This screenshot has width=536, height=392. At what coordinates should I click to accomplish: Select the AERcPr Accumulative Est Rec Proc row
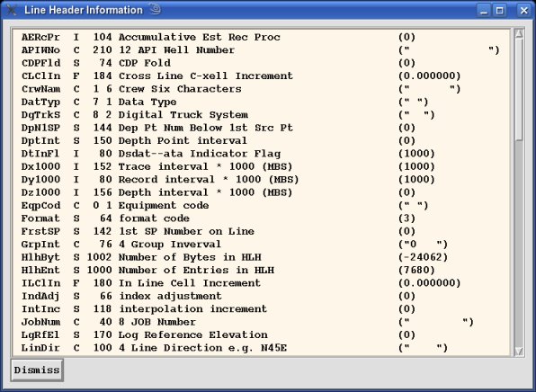(x=263, y=37)
